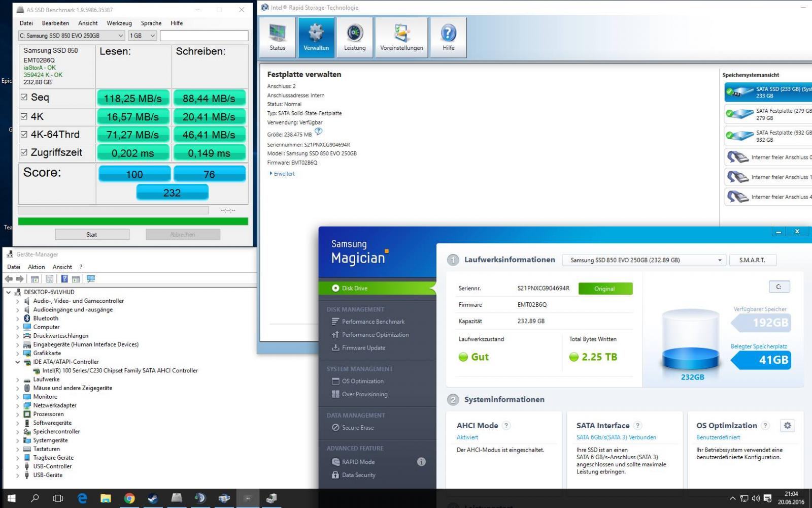Click the info icon next to RAPID Mode
Viewport: 812px width, 508px height.
pyautogui.click(x=421, y=462)
